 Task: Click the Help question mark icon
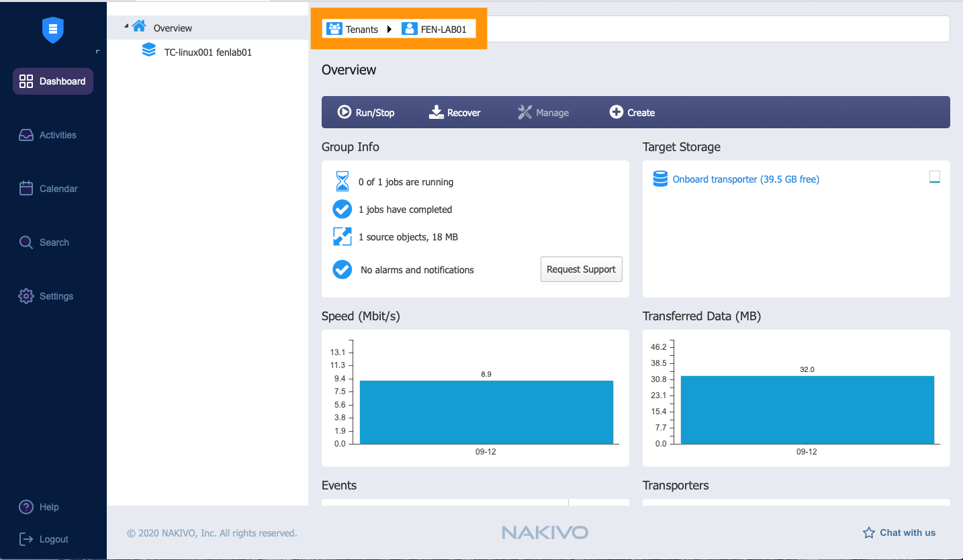click(26, 507)
